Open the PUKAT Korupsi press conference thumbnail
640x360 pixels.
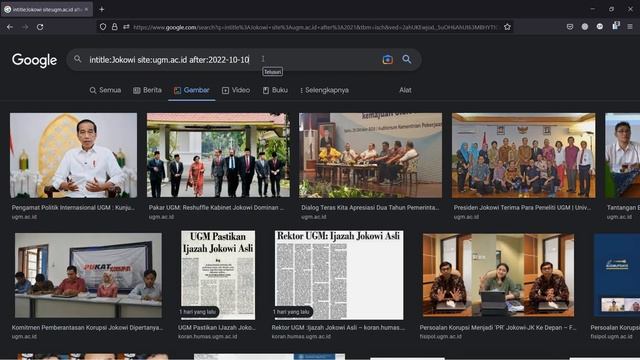click(88, 276)
